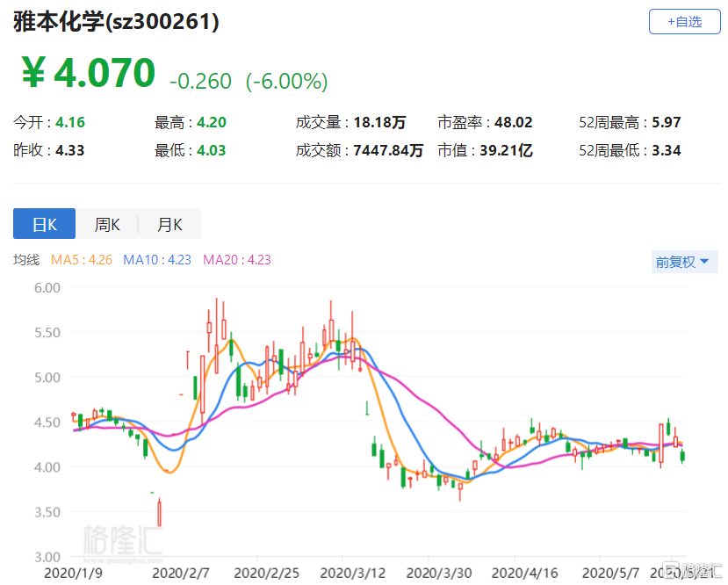The width and height of the screenshot is (728, 585).
Task: Select the MA5 : 4.26 legend label
Action: tap(82, 259)
